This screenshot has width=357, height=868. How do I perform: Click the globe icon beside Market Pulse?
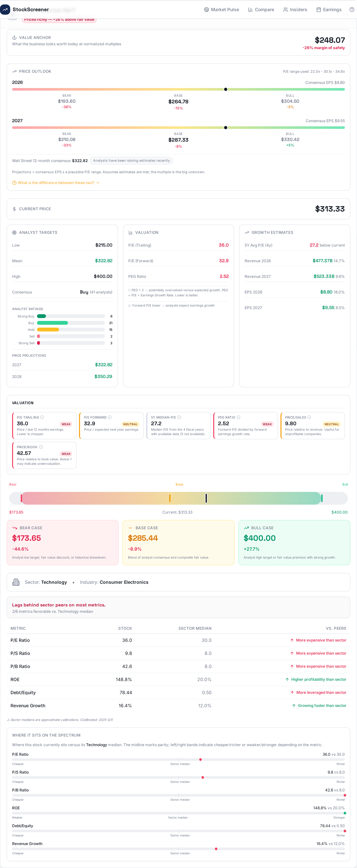tap(206, 9)
